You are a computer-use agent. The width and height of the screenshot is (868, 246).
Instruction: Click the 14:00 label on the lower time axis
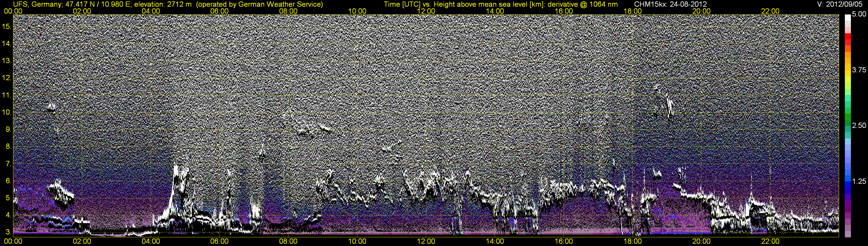pyautogui.click(x=495, y=241)
